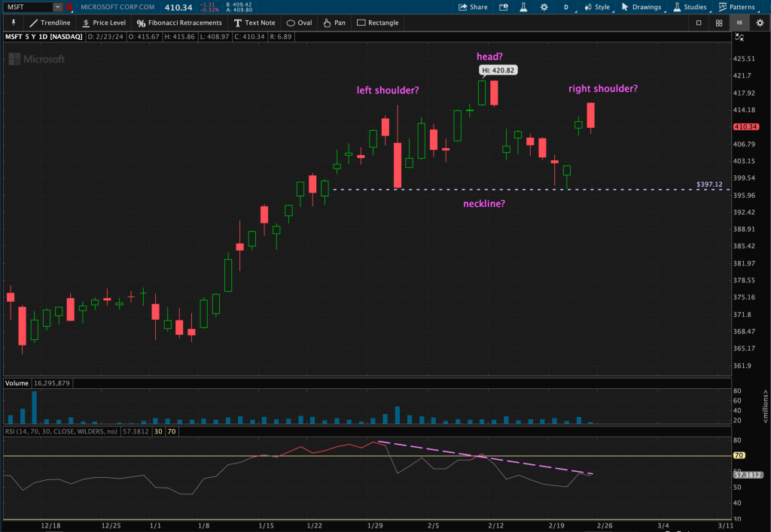Switch to the Pan hand tool
This screenshot has width=771, height=532.
334,23
